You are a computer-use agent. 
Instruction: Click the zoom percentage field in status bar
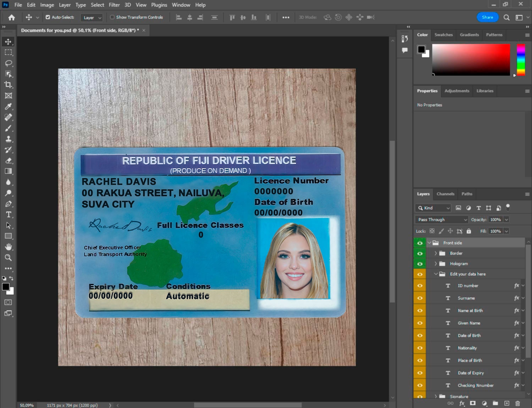[27, 405]
